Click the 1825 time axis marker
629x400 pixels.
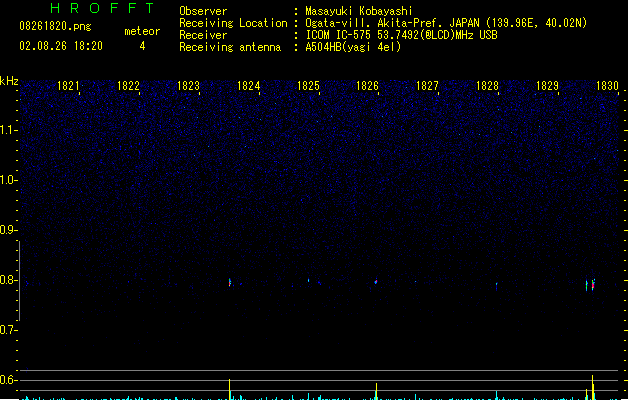pos(308,86)
